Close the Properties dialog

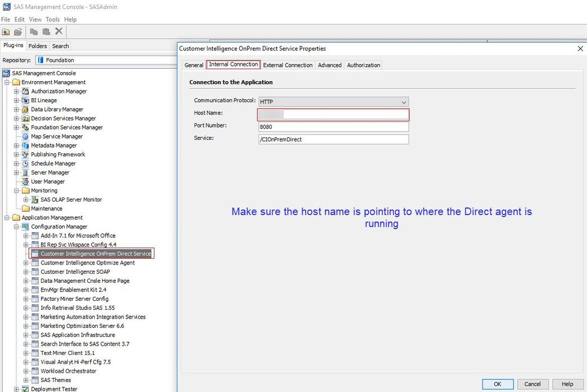pos(581,49)
